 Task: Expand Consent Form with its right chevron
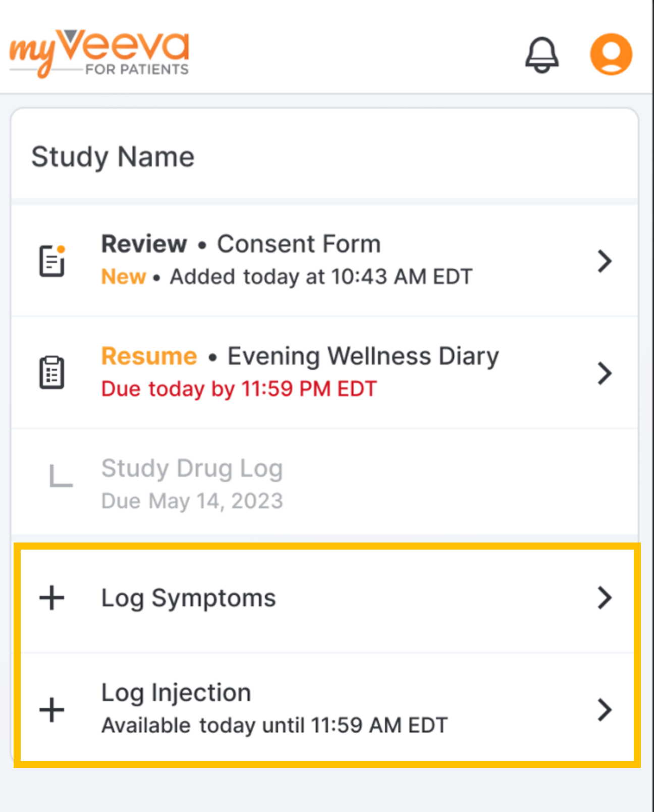click(x=604, y=261)
